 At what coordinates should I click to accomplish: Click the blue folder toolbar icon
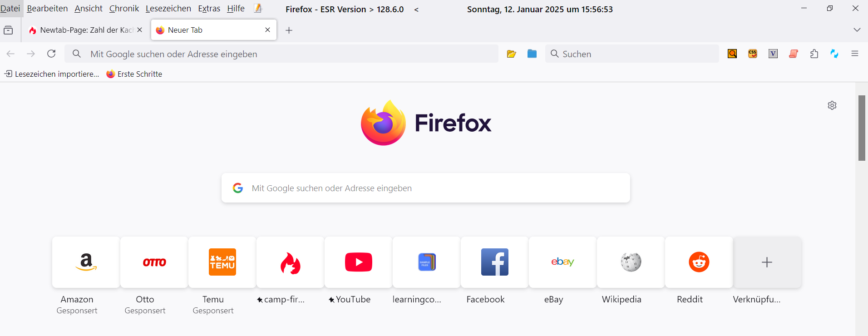pyautogui.click(x=532, y=54)
